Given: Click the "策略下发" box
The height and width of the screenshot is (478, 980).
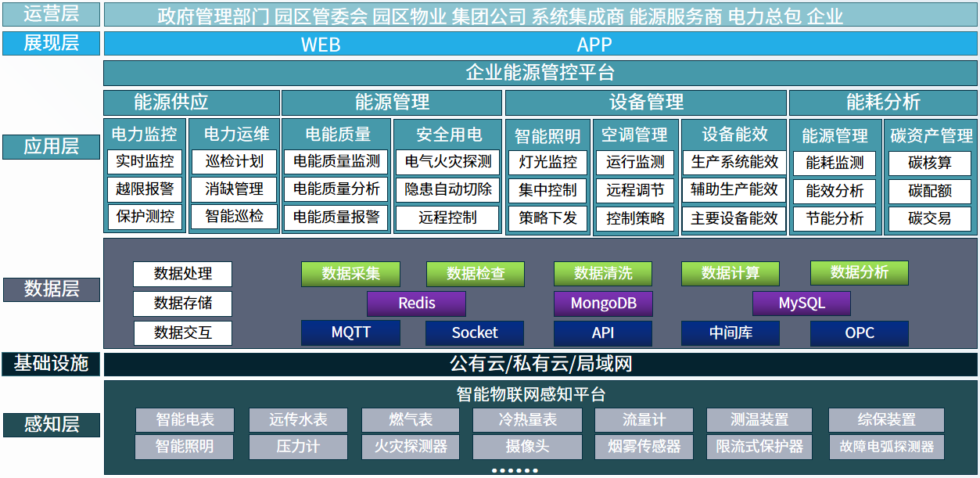Looking at the screenshot, I should point(547,218).
